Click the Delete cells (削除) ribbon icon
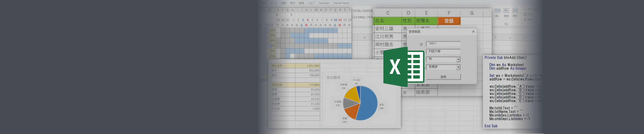644x134 pixels. [x=506, y=11]
